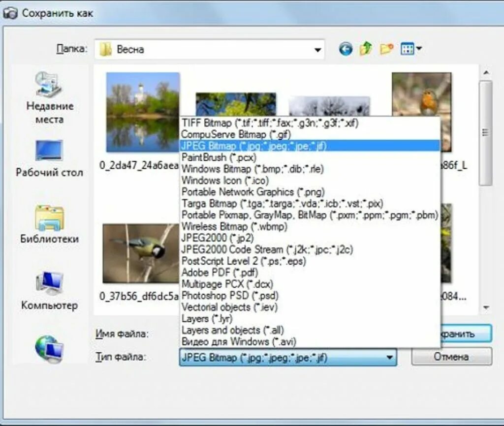Select the tree branches against blue sky thumbnail
The width and height of the screenshot is (504, 426).
[x=236, y=104]
